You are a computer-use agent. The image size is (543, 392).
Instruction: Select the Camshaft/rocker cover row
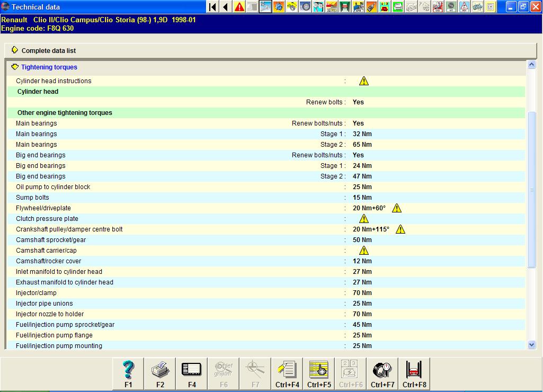click(x=266, y=261)
